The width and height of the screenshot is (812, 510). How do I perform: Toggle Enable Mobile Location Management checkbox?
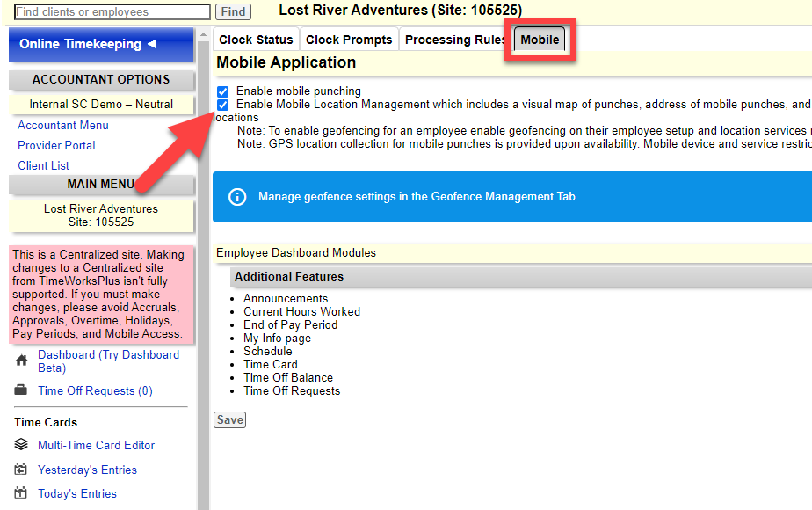click(x=222, y=106)
